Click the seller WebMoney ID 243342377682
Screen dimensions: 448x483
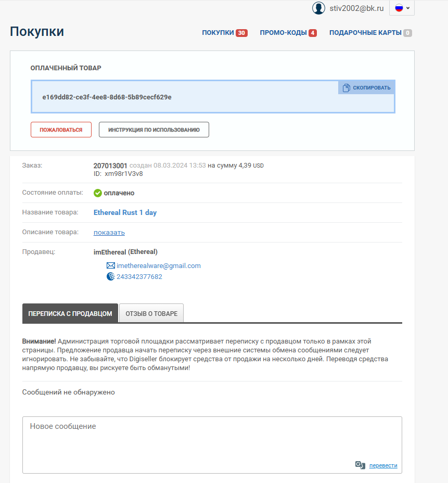(139, 276)
